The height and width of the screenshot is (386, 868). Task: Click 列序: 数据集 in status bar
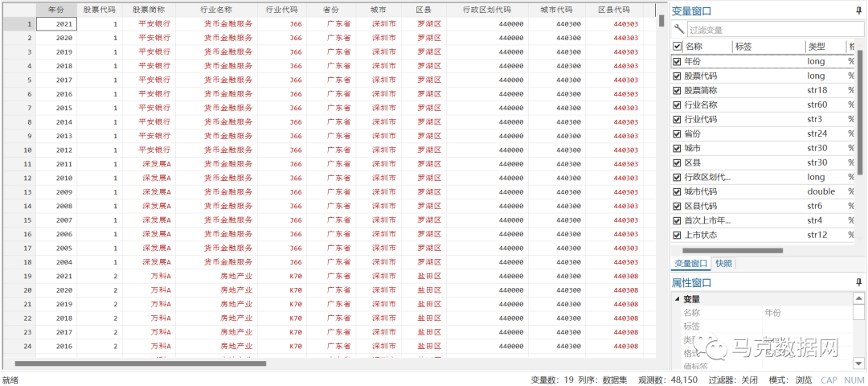point(603,380)
